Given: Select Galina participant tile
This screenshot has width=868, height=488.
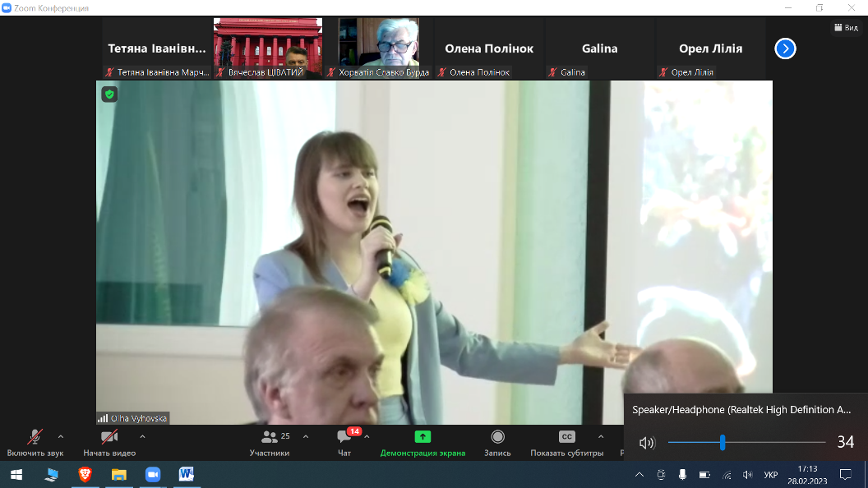Looking at the screenshot, I should pos(600,48).
